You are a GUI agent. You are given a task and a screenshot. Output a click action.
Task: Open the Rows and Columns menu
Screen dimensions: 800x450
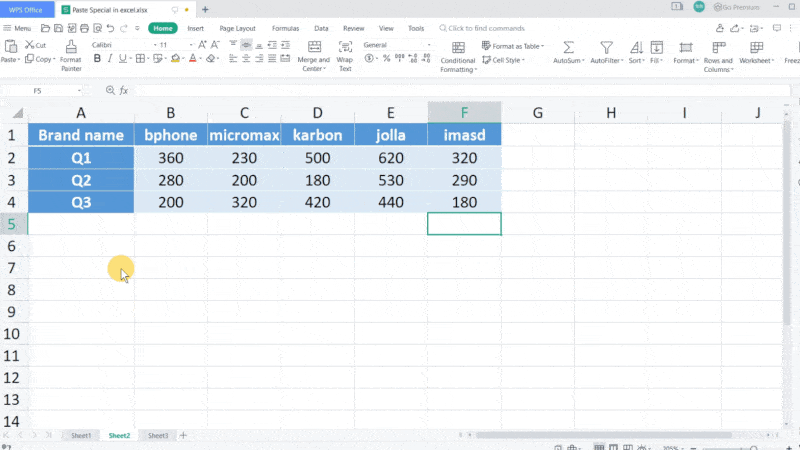click(718, 57)
